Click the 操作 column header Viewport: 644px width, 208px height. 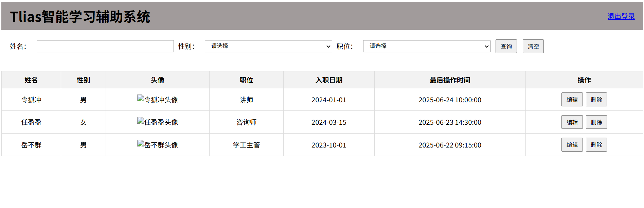[x=584, y=80]
